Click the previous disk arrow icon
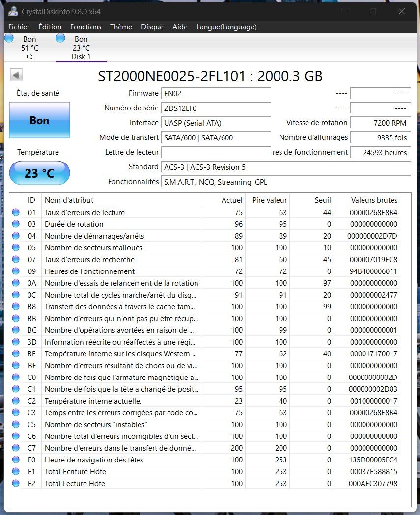 click(16, 75)
